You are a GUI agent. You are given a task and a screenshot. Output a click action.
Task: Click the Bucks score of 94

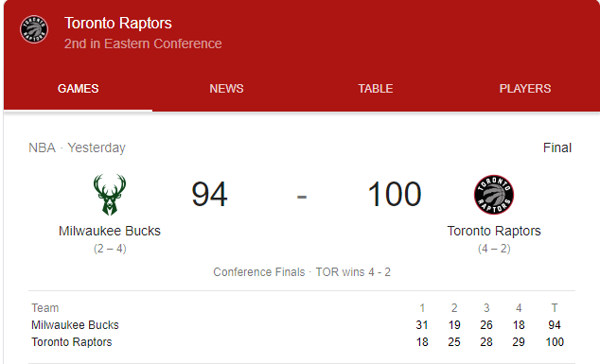(210, 194)
